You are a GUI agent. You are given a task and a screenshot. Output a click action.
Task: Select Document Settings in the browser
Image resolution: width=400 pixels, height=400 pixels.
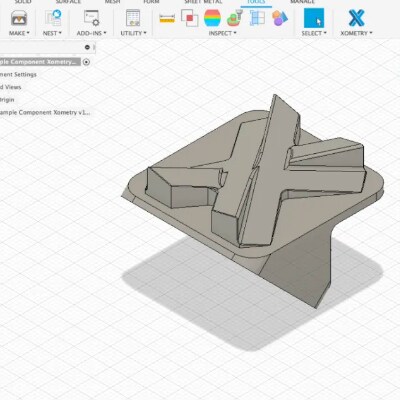point(18,74)
